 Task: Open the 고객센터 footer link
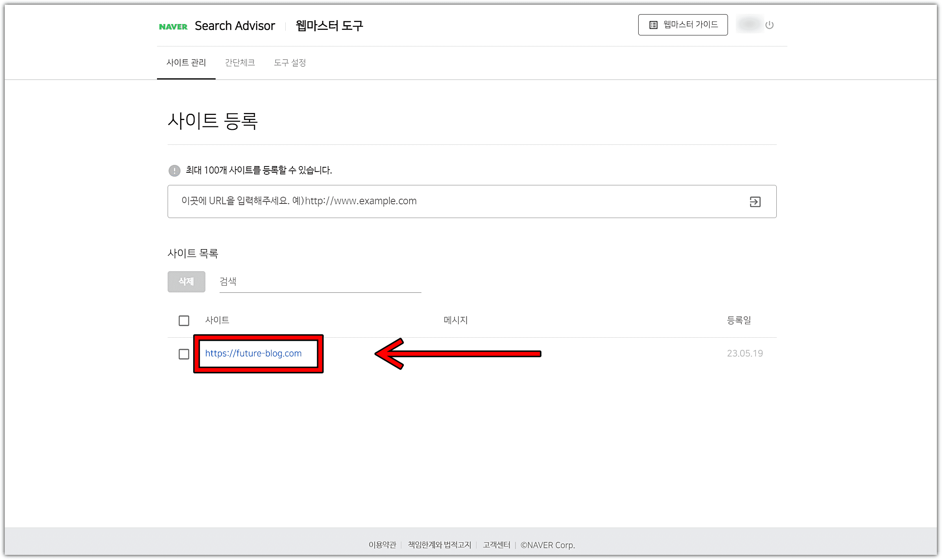click(x=496, y=545)
